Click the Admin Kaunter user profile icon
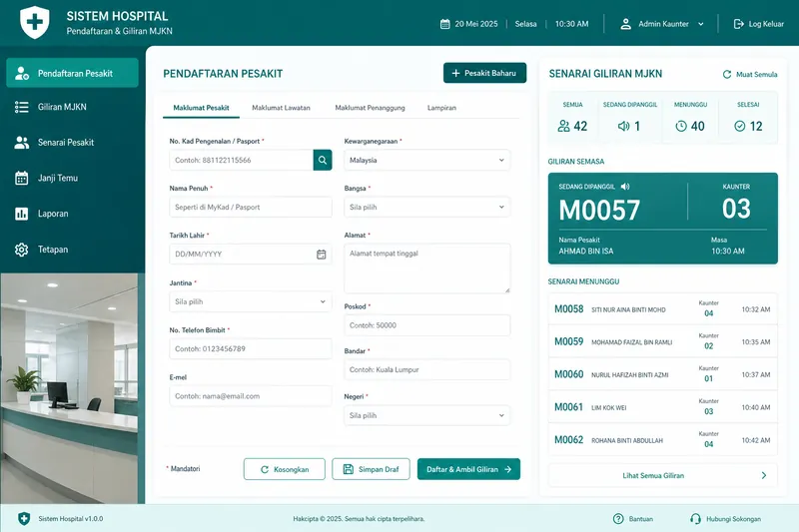Screen dimensions: 799x532 coord(626,24)
